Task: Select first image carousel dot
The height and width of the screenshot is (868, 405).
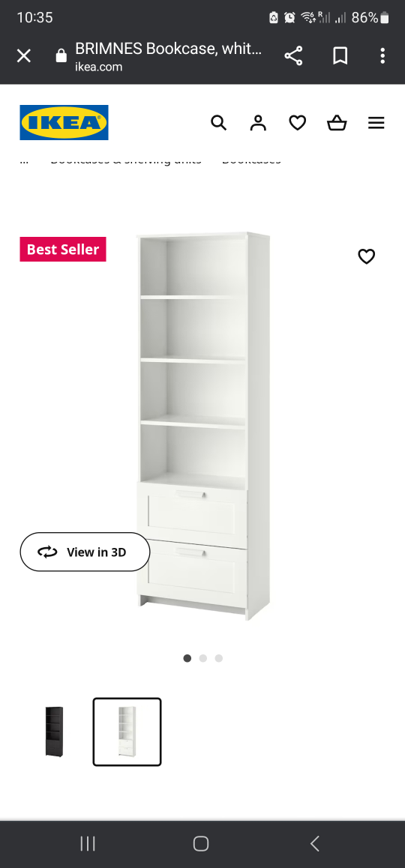Action: click(187, 658)
